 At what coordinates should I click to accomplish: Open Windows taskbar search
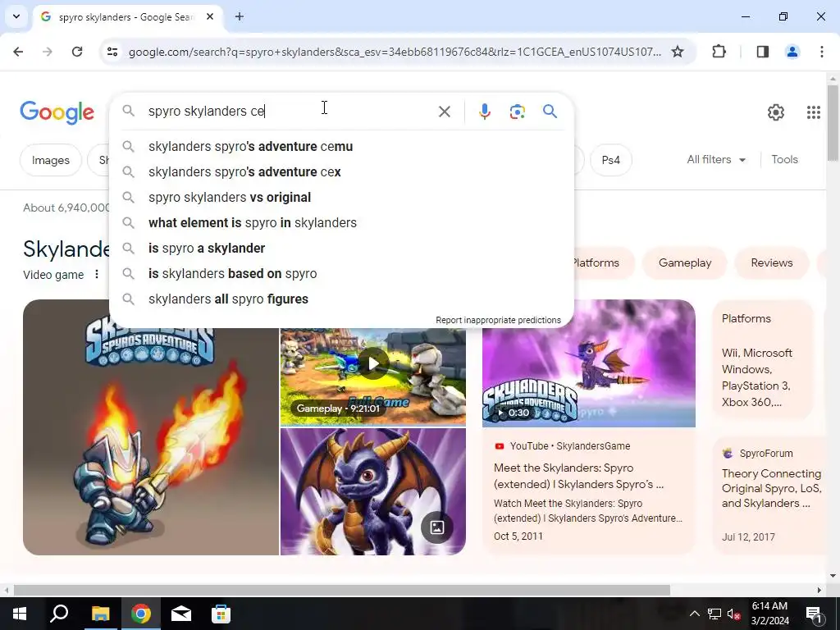59,614
